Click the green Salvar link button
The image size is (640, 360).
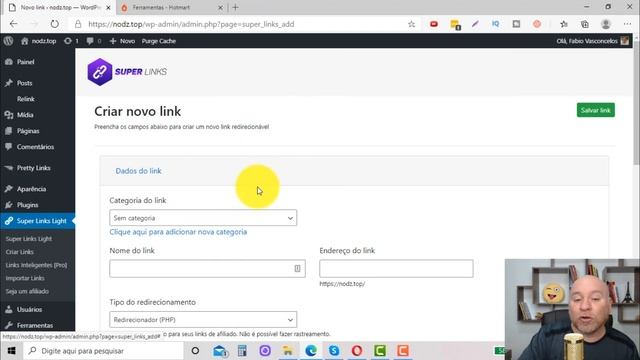[x=596, y=110]
